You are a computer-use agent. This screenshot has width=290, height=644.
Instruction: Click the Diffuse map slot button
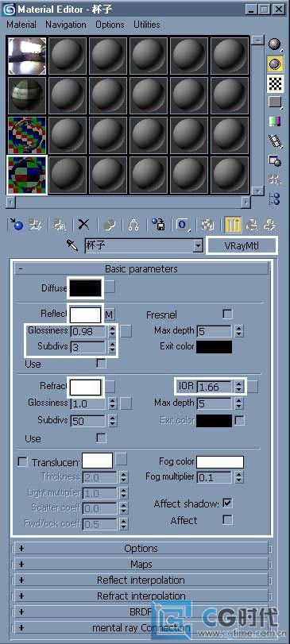point(110,287)
